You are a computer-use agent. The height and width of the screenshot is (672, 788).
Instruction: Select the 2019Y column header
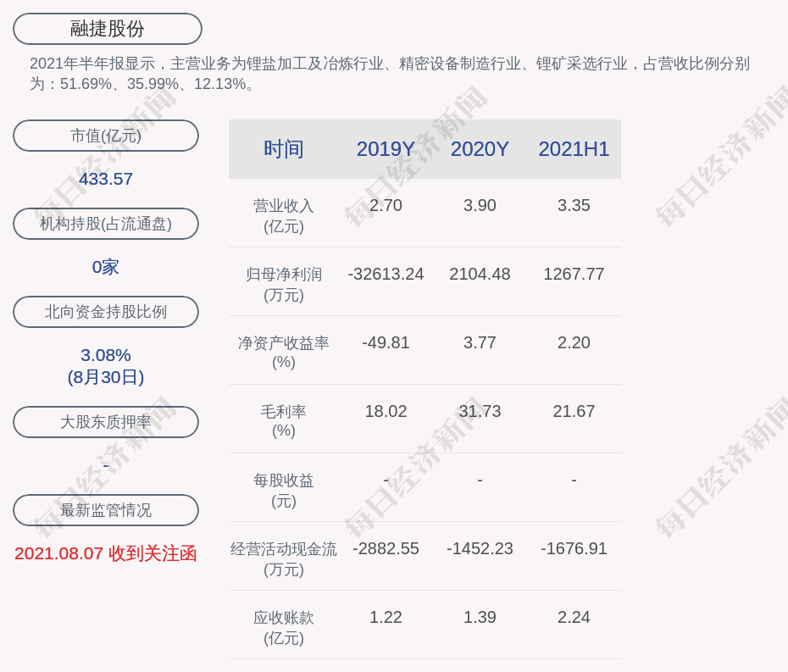(386, 149)
